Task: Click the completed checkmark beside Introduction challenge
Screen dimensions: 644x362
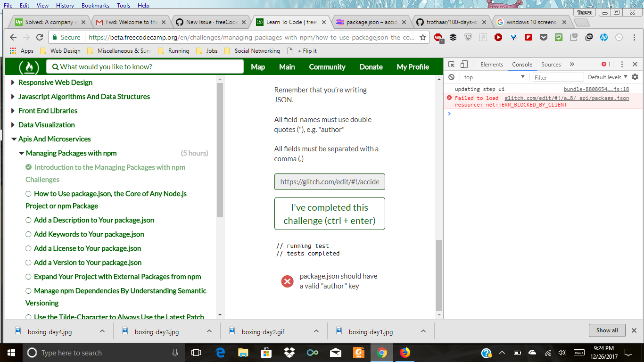Action: [x=28, y=167]
